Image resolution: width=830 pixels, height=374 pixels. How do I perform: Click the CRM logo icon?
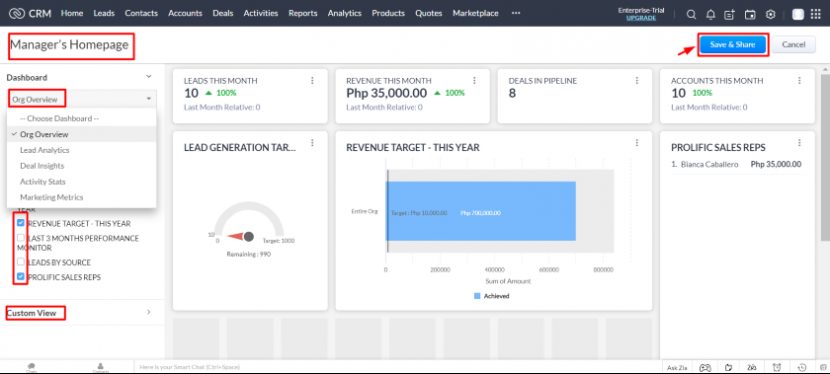click(x=17, y=14)
